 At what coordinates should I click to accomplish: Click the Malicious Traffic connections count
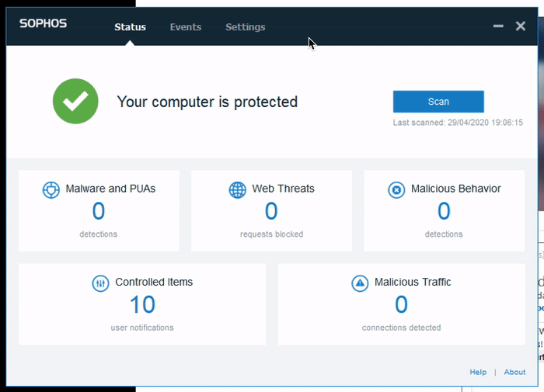[x=402, y=304]
